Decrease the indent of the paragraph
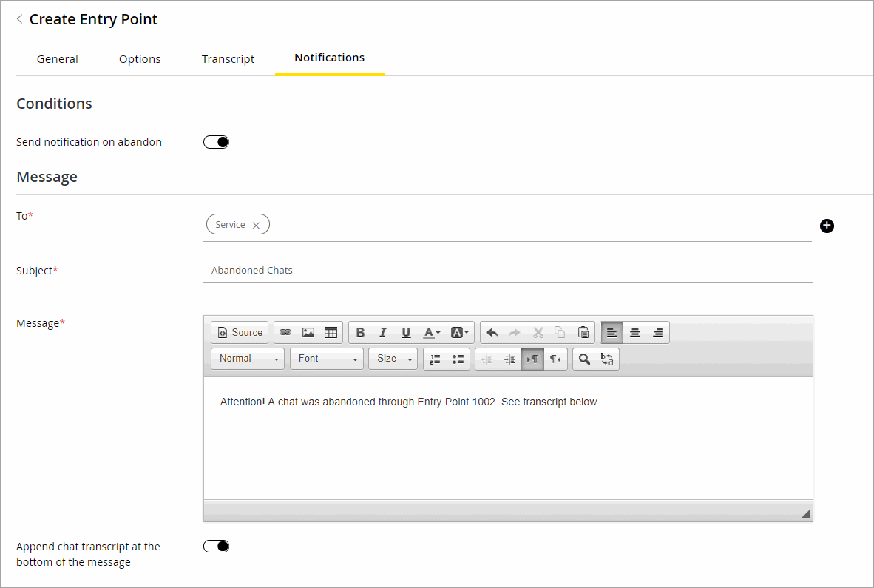The height and width of the screenshot is (588, 874). [487, 359]
